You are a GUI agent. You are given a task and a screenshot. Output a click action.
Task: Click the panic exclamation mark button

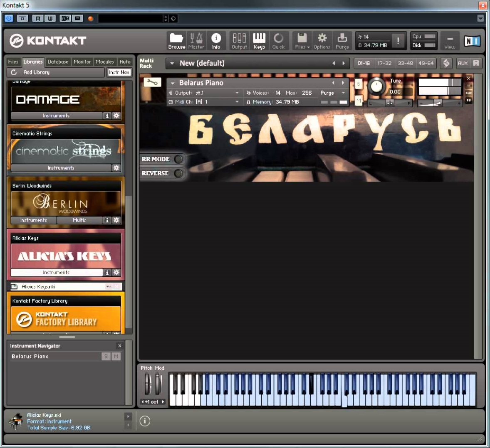pos(398,41)
